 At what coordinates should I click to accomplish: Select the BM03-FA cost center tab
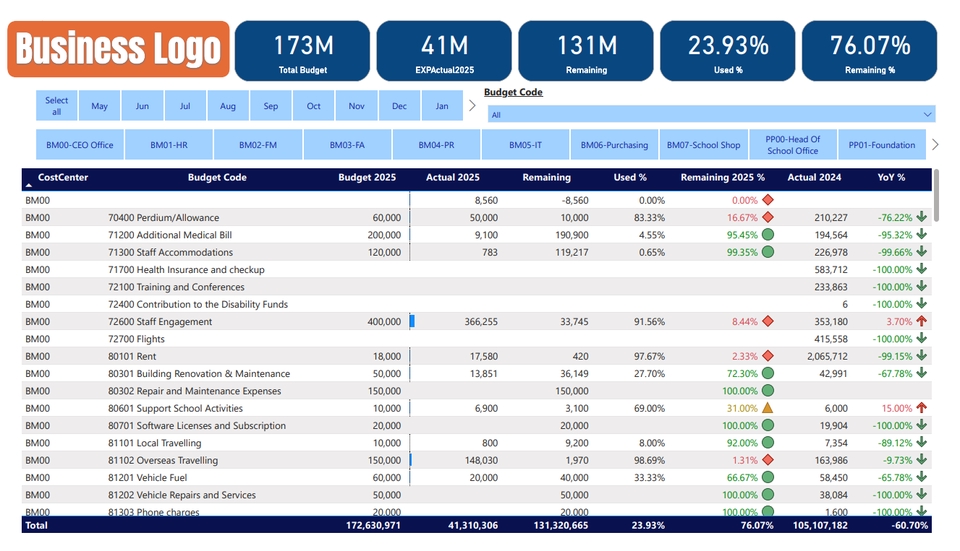(x=347, y=145)
